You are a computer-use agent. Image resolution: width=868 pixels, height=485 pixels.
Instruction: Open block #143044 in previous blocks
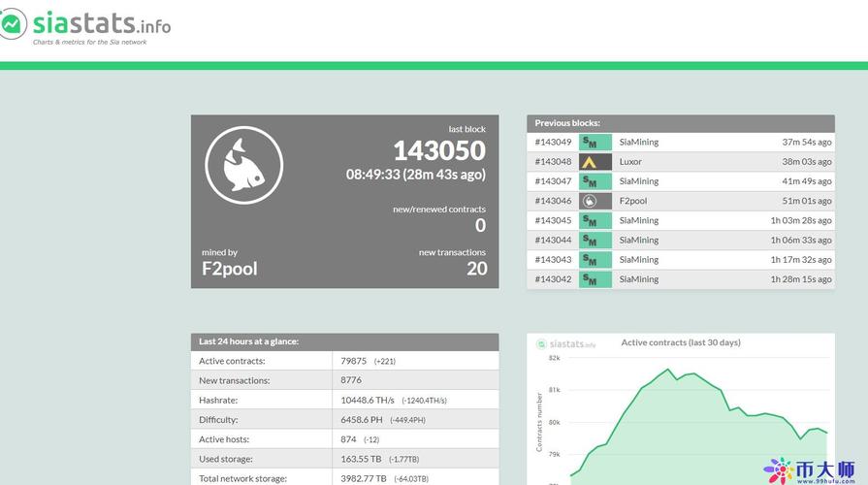553,241
